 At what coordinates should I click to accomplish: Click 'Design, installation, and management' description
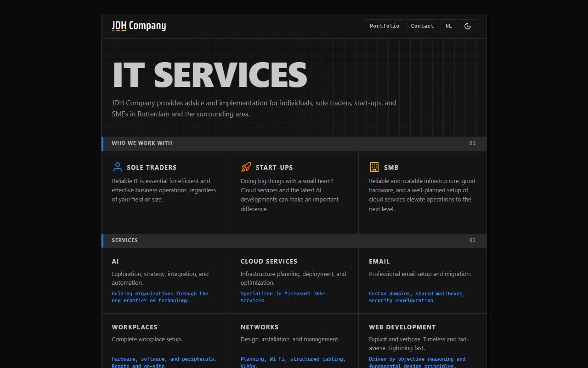pos(290,339)
